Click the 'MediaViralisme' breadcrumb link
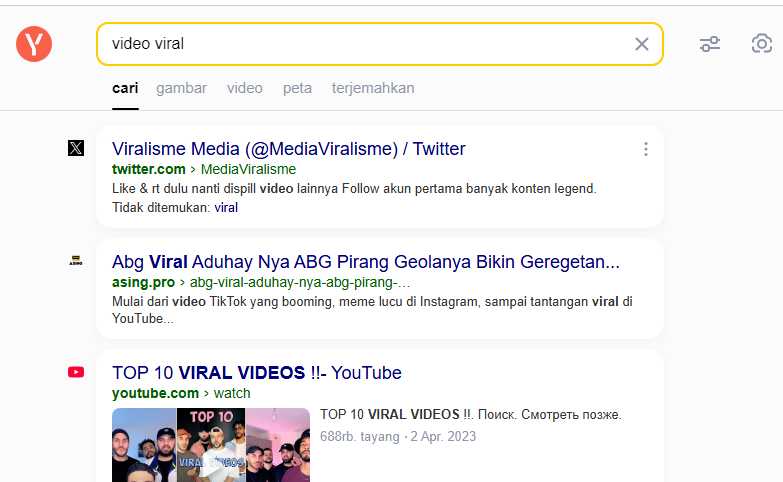Image resolution: width=783 pixels, height=482 pixels. click(x=248, y=169)
